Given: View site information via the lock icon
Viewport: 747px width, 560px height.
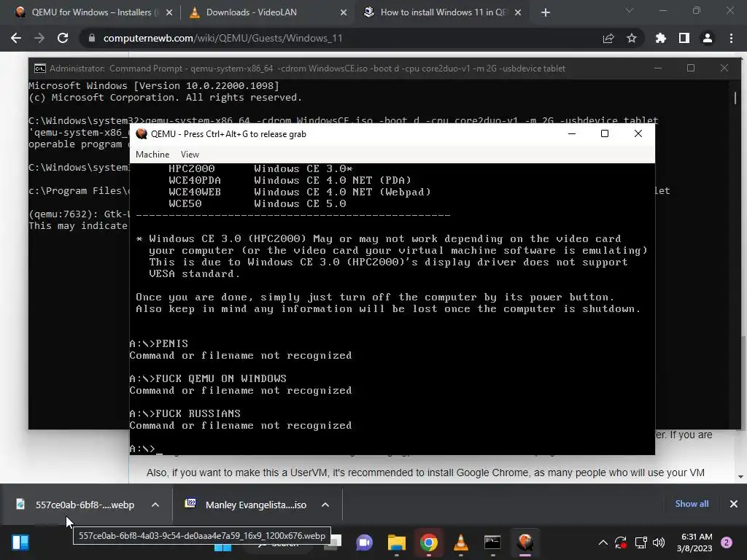Looking at the screenshot, I should point(92,38).
